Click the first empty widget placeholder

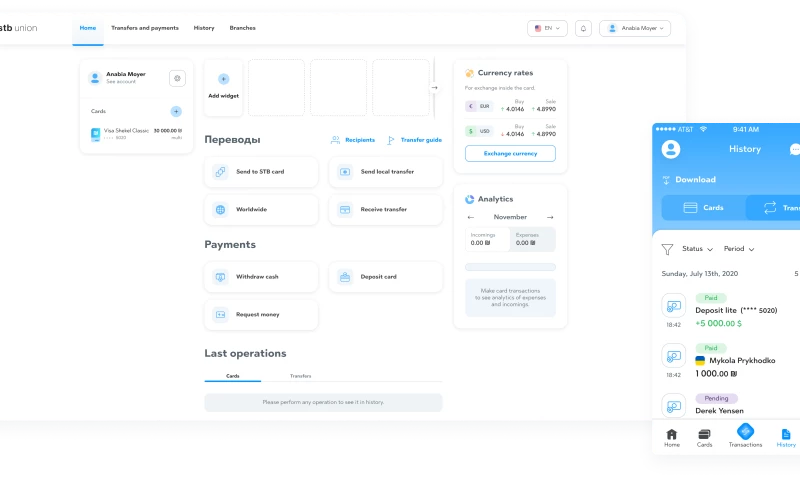[277, 88]
